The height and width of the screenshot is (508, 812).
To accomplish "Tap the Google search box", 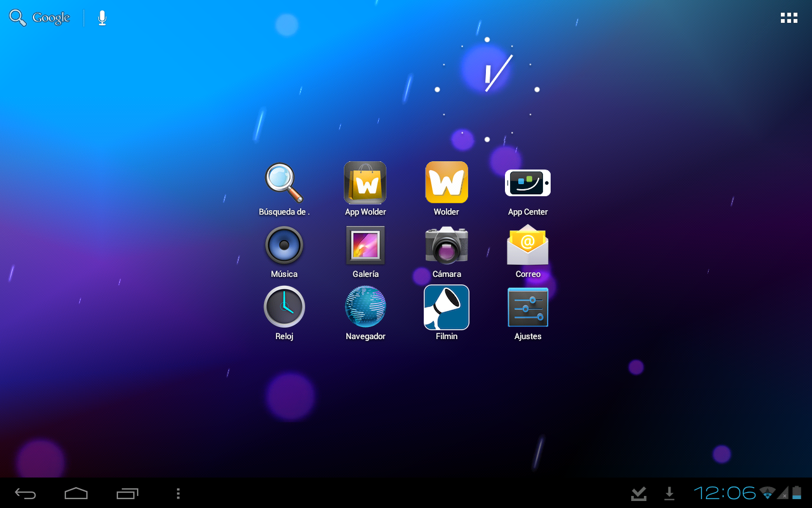I will [41, 18].
